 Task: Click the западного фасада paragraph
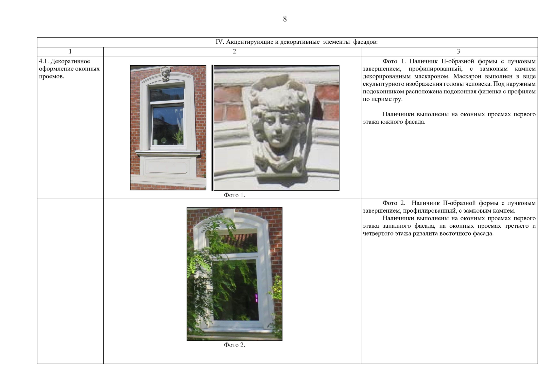tap(449, 226)
